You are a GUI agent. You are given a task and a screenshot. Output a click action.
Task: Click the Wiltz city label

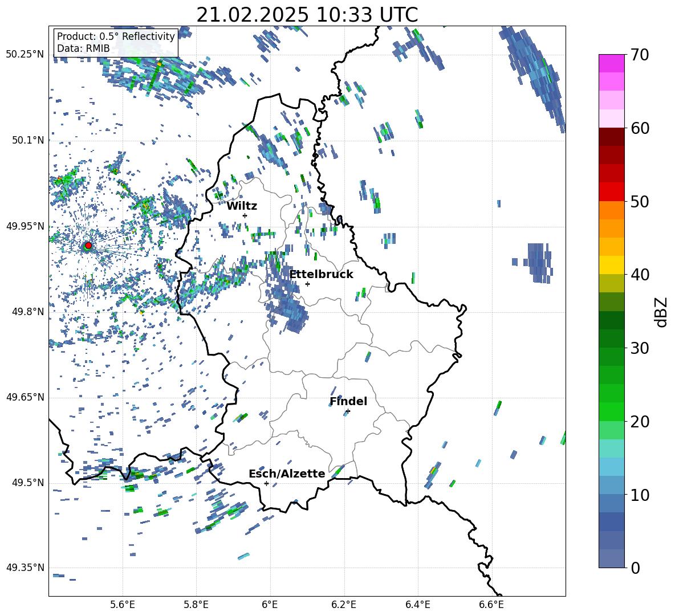click(x=242, y=206)
